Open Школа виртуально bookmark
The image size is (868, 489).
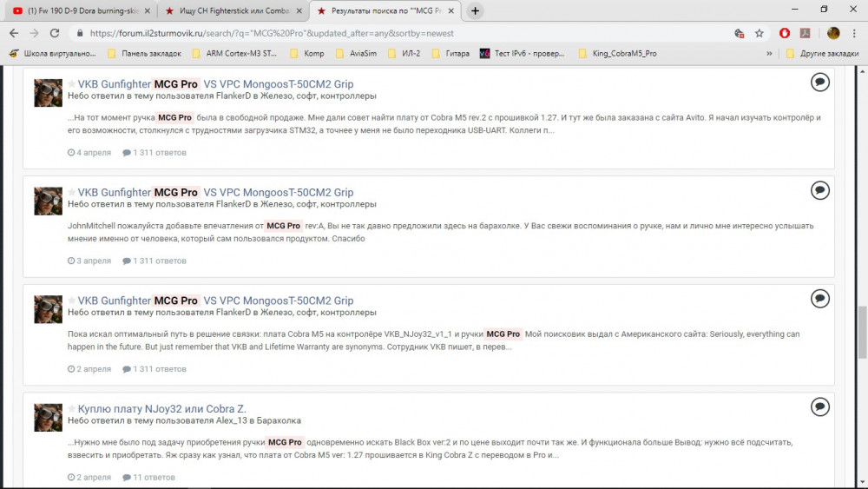click(53, 54)
